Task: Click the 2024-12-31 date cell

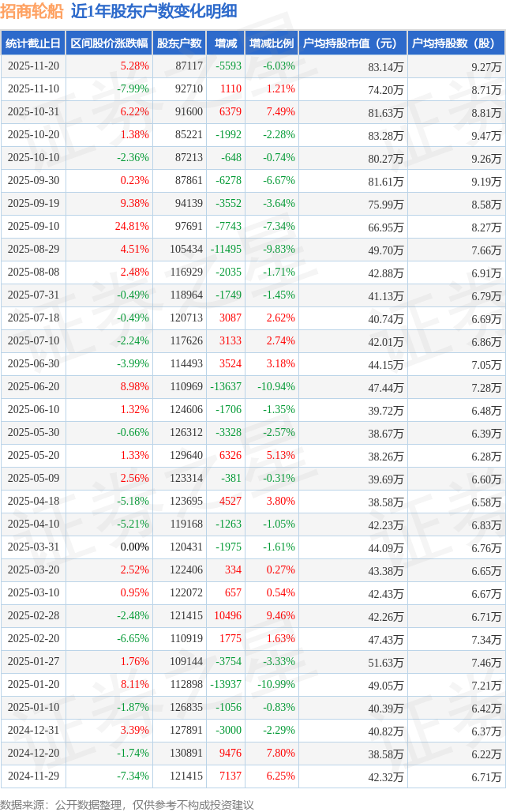Action: coord(33,731)
